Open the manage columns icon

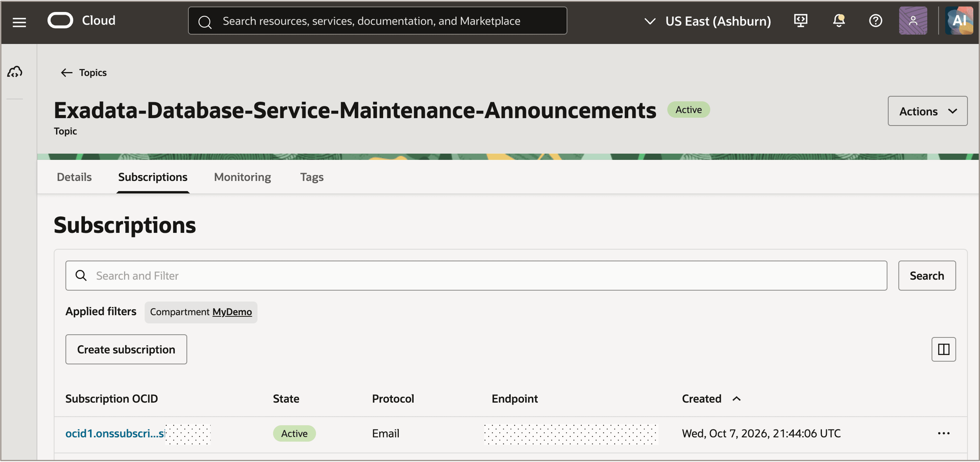tap(943, 349)
